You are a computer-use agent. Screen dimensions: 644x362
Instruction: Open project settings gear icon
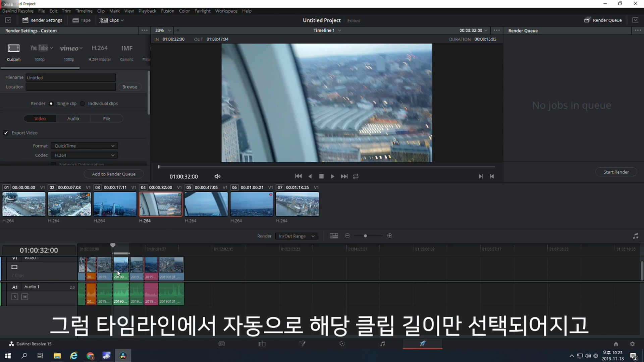(632, 344)
